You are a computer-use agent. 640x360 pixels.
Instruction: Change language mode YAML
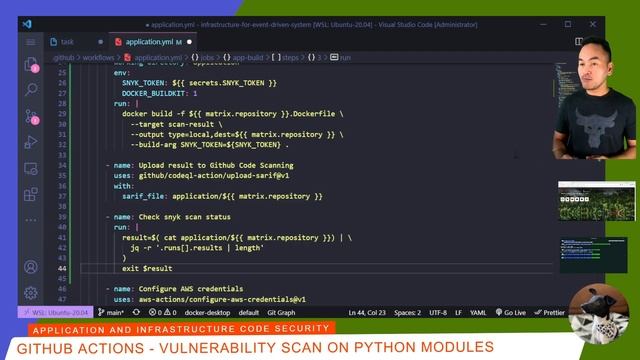point(478,312)
